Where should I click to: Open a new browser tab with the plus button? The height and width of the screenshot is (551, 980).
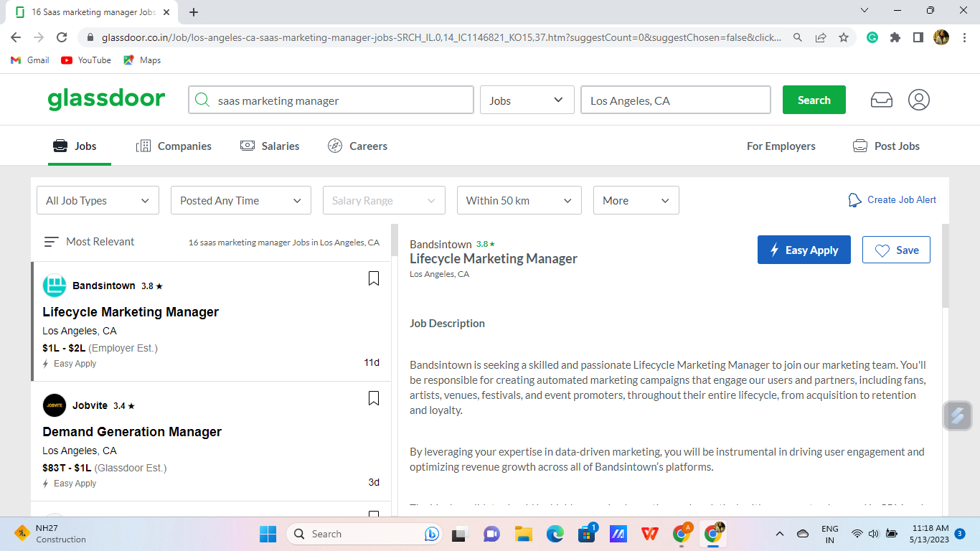click(194, 12)
